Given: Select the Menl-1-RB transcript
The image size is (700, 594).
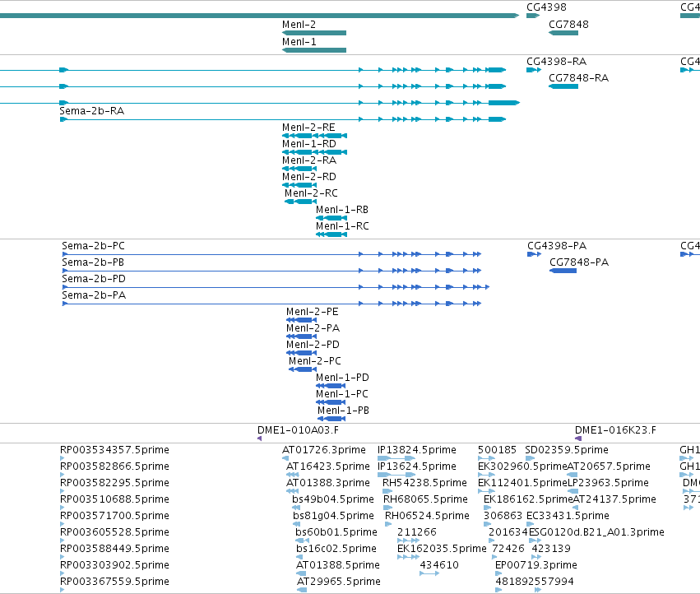Looking at the screenshot, I should point(331,218).
